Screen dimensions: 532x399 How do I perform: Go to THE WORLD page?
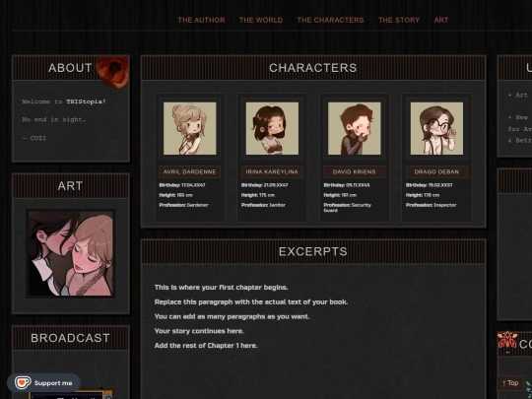[261, 20]
